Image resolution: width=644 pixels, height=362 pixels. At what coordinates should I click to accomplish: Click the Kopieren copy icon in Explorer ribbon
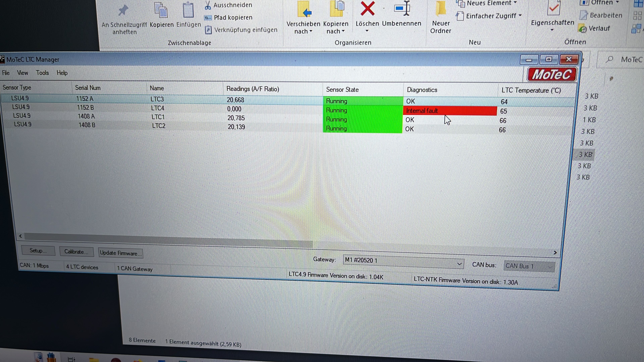tap(161, 10)
